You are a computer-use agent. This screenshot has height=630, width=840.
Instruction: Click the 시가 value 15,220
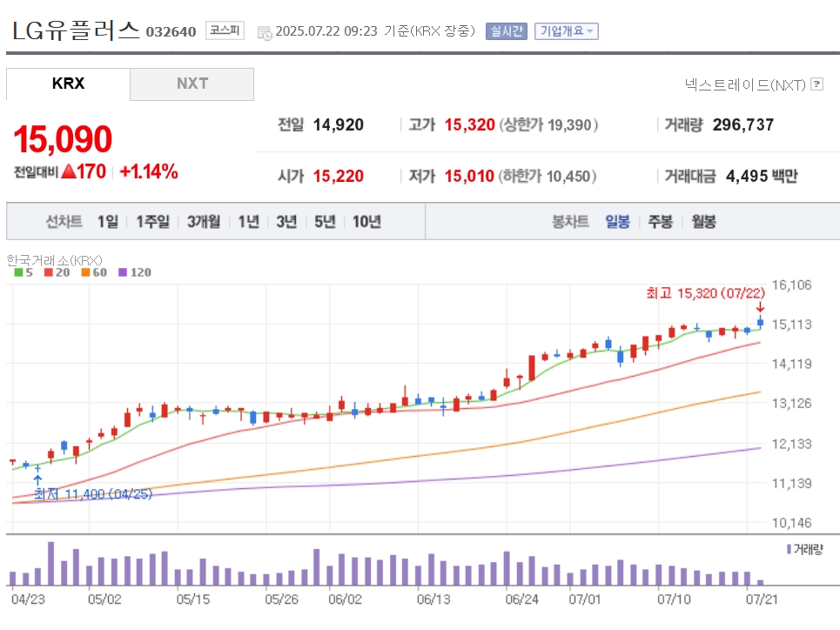(338, 177)
